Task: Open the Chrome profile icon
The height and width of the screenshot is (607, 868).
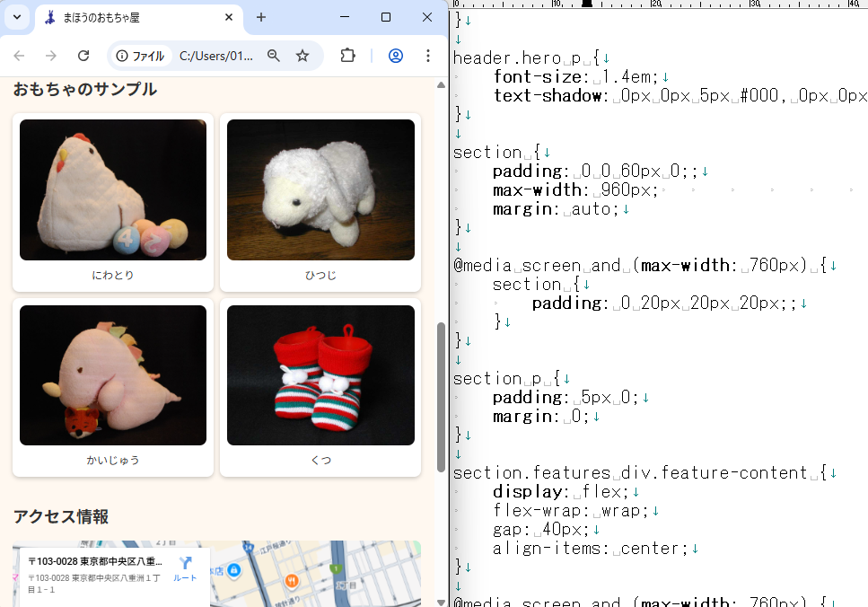Action: tap(395, 56)
